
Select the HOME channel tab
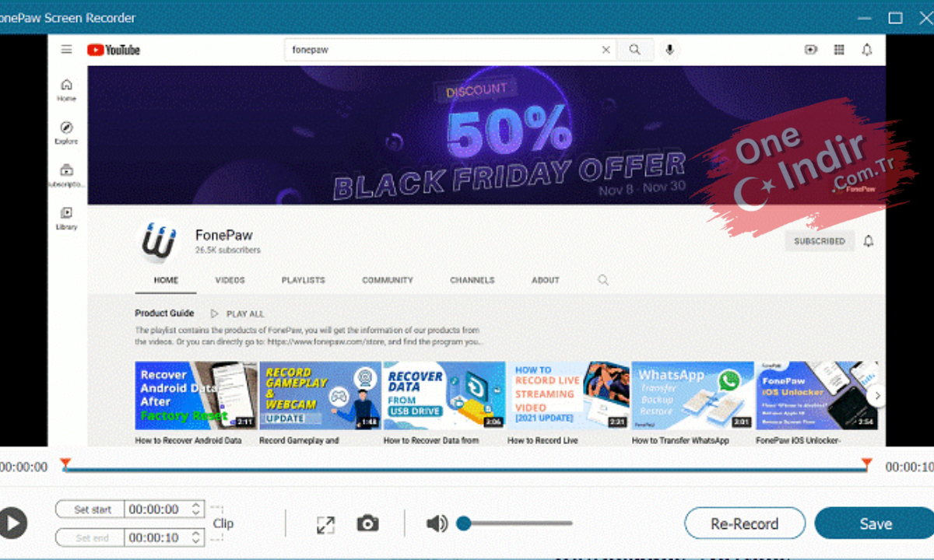(166, 280)
